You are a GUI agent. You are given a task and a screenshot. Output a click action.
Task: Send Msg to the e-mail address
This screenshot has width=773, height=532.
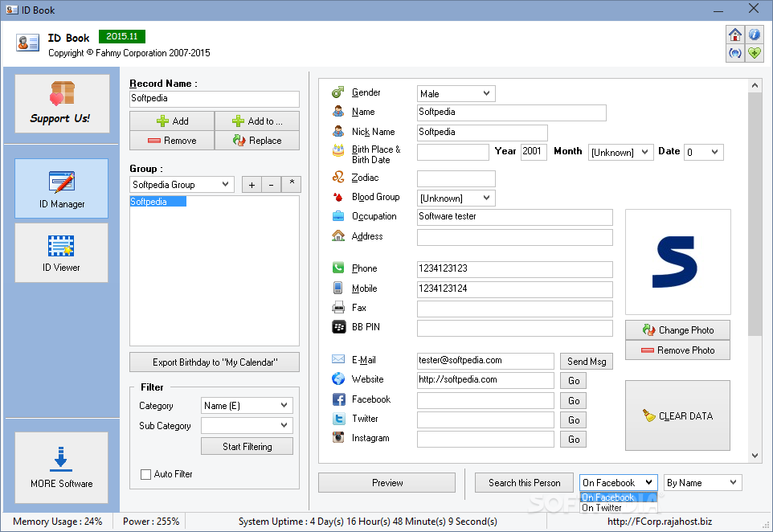pyautogui.click(x=587, y=362)
